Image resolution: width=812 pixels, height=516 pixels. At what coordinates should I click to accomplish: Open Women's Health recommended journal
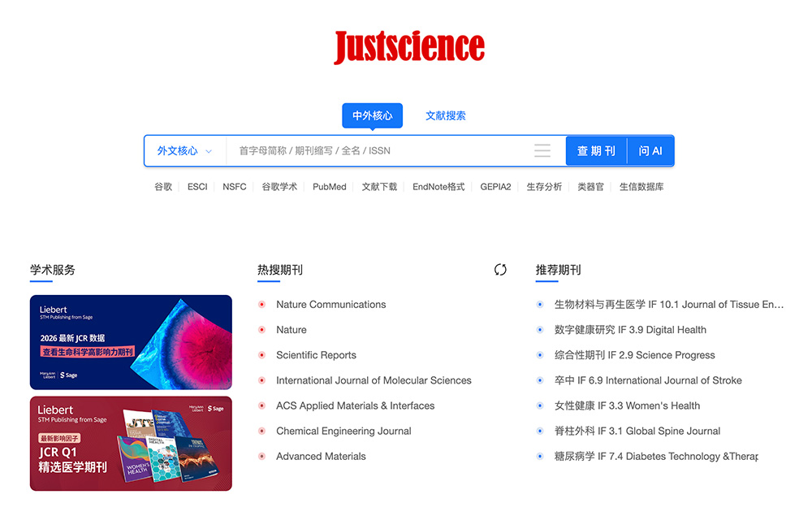coord(627,405)
